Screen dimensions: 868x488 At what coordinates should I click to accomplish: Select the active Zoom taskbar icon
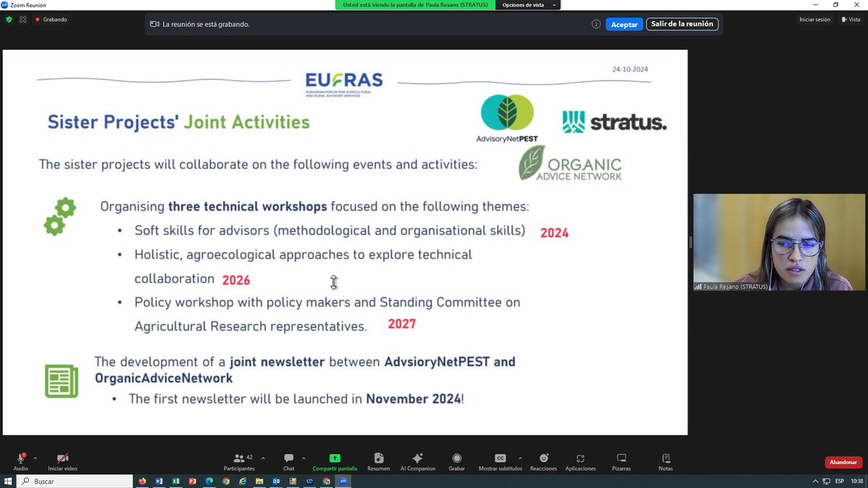(x=344, y=481)
